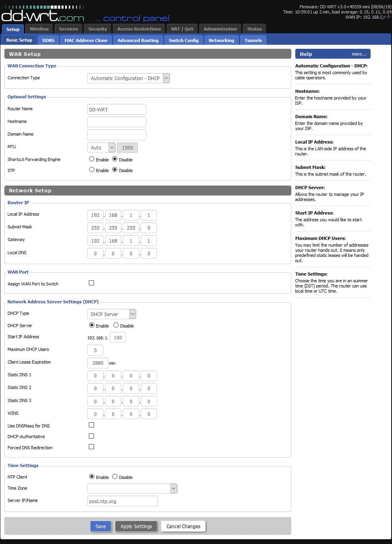Image resolution: width=392 pixels, height=544 pixels.
Task: Select the Setup main tab
Action: tap(13, 29)
